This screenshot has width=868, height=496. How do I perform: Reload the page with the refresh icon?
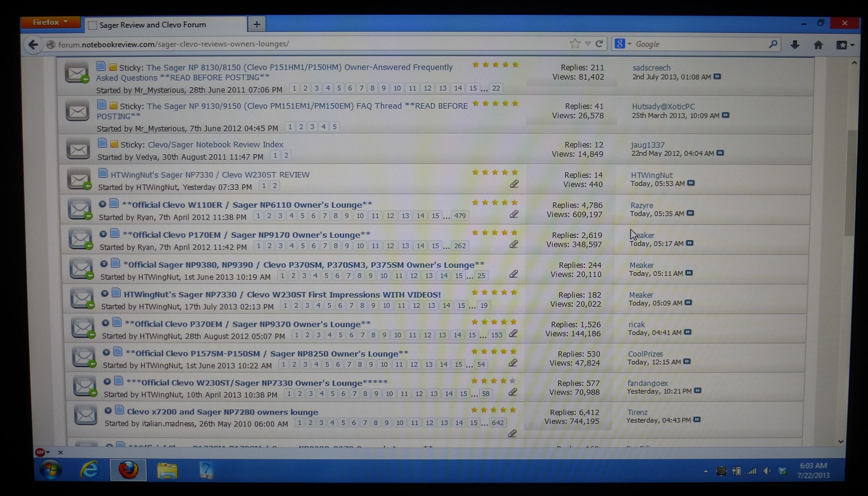(599, 44)
